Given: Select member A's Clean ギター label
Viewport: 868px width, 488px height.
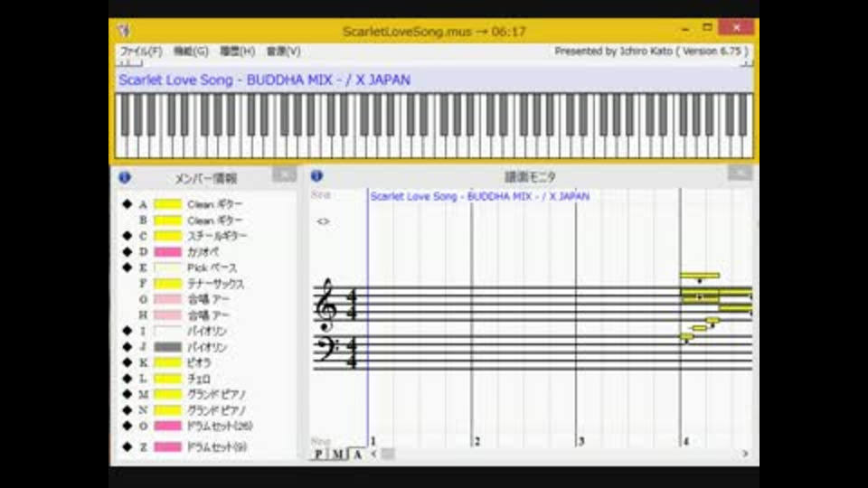Looking at the screenshot, I should (215, 204).
